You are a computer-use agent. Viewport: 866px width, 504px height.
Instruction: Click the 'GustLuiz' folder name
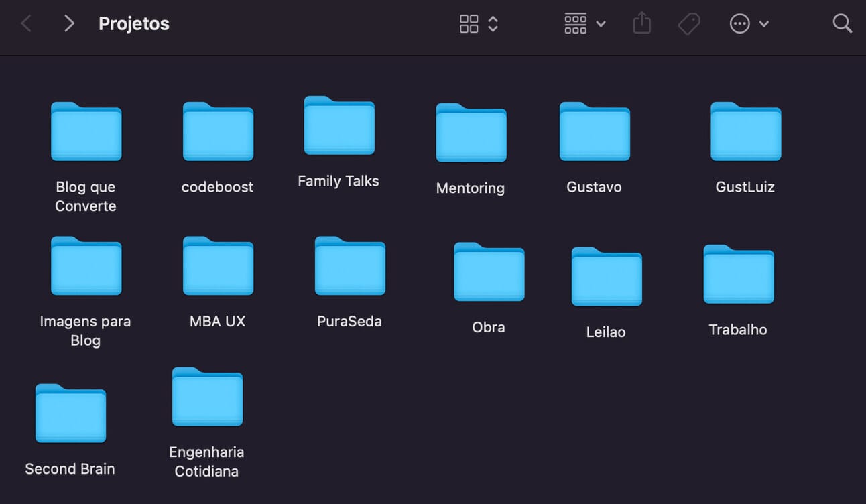pos(745,187)
